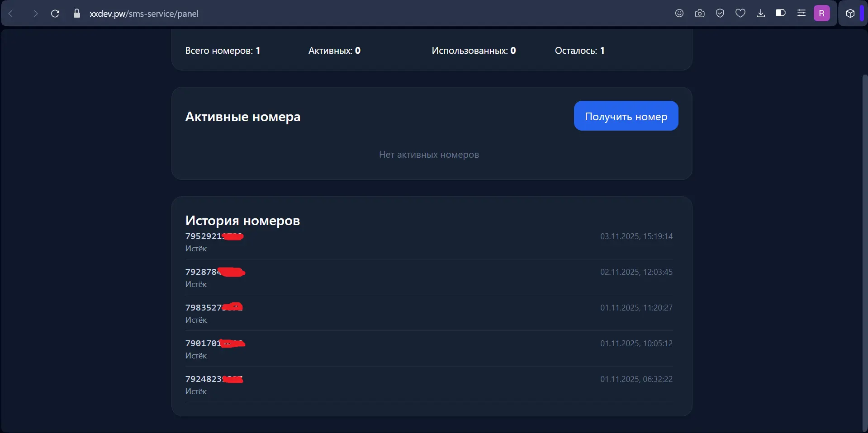Viewport: 868px width, 433px height.
Task: Click the Всего номеров: 1 stat
Action: (x=223, y=51)
